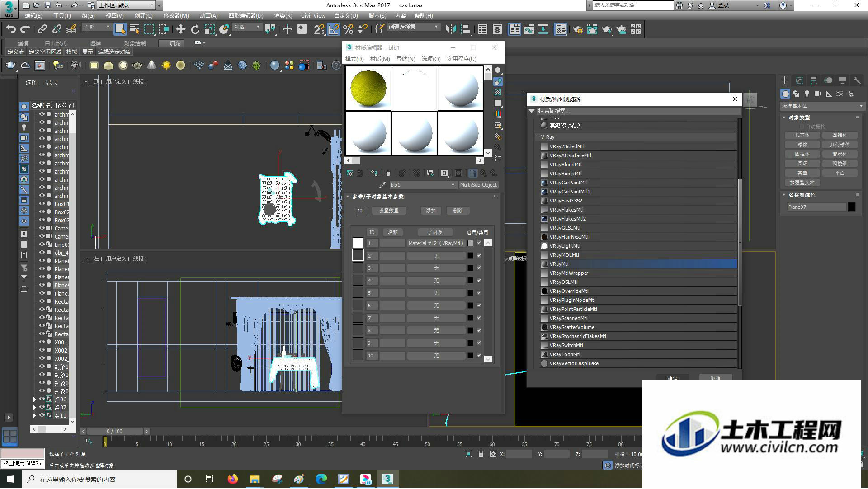868x489 pixels.
Task: Open Select by Name list
Action: point(134,29)
